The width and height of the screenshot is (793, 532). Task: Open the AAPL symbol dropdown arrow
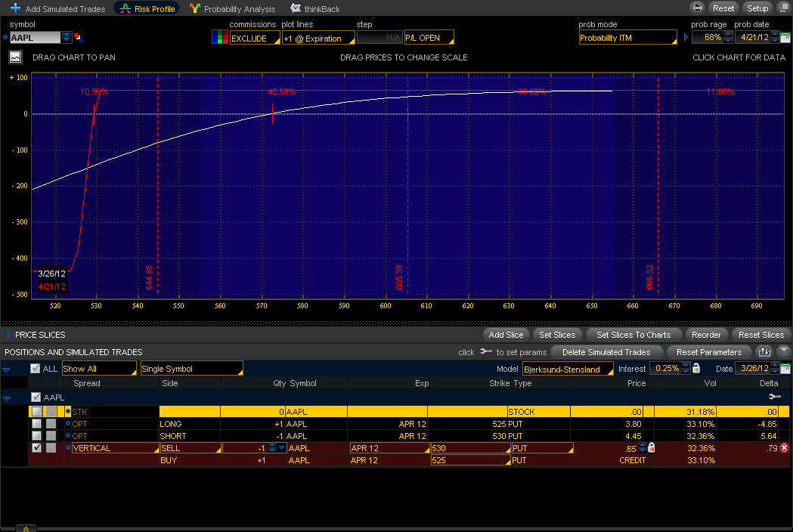67,38
